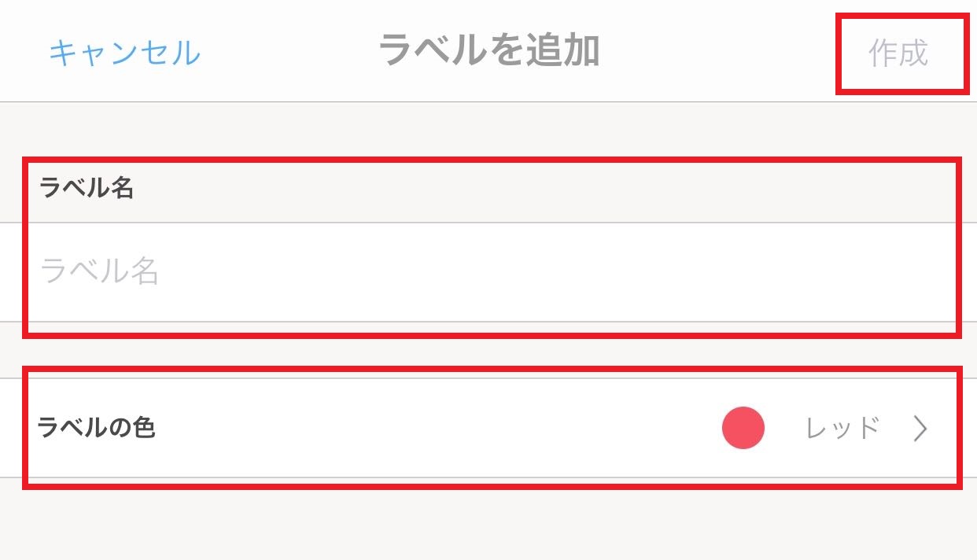
Task: Click the empty area below ラベルの色 row
Action: [488, 523]
